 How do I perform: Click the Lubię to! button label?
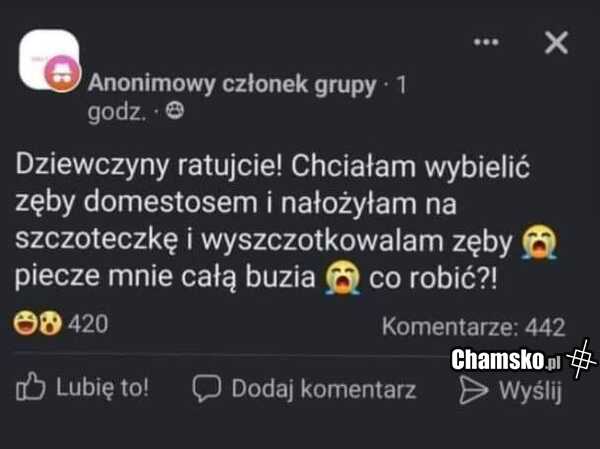coord(103,387)
